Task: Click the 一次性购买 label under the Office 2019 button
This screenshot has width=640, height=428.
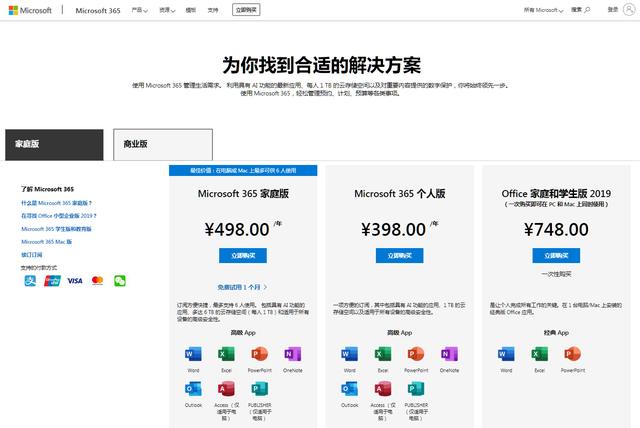Action: [556, 274]
